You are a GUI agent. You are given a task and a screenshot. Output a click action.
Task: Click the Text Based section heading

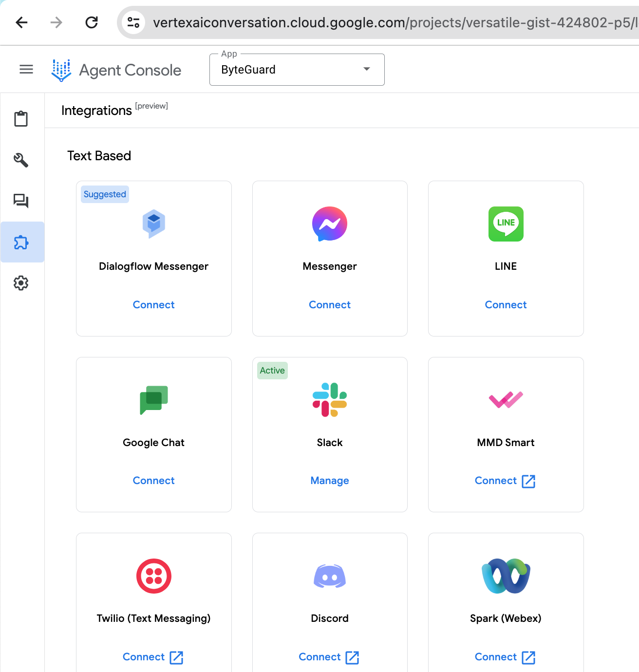(99, 156)
